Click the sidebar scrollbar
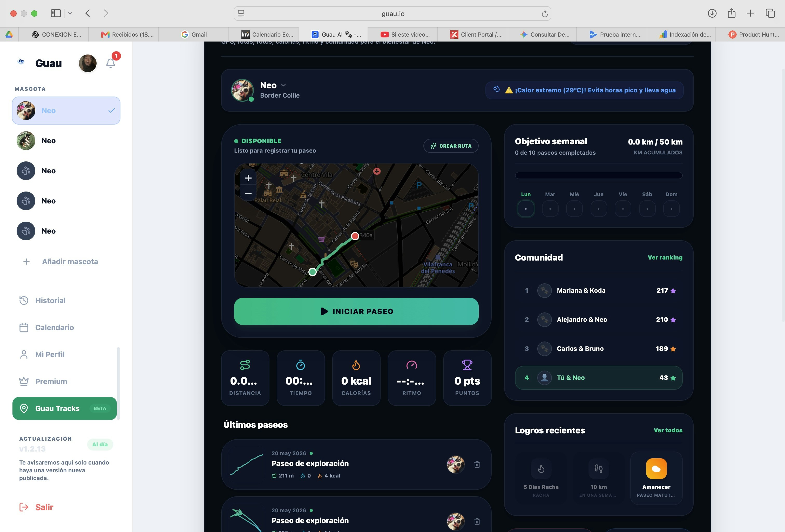The image size is (785, 532). (x=118, y=383)
